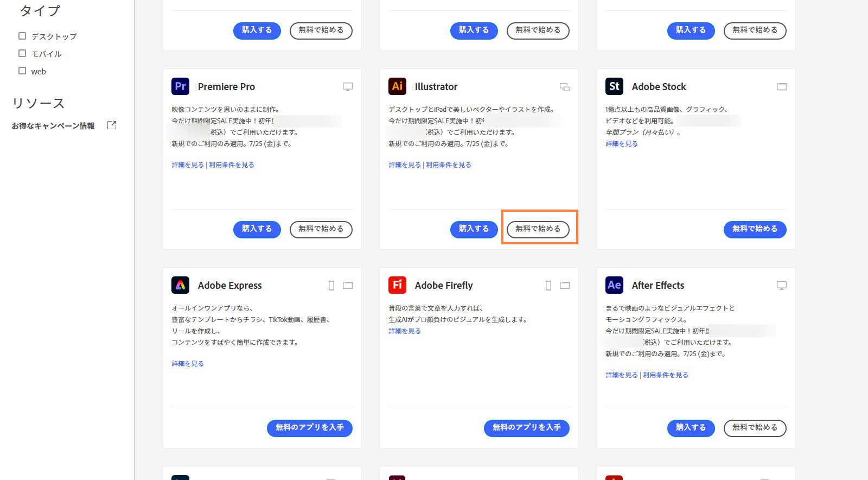Click 無料で始める on the Adobe Stock card
The width and height of the screenshot is (868, 480).
755,229
